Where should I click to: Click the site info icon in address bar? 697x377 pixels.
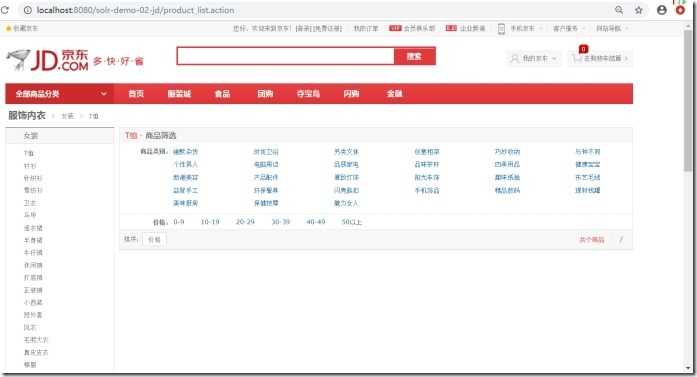pos(28,10)
